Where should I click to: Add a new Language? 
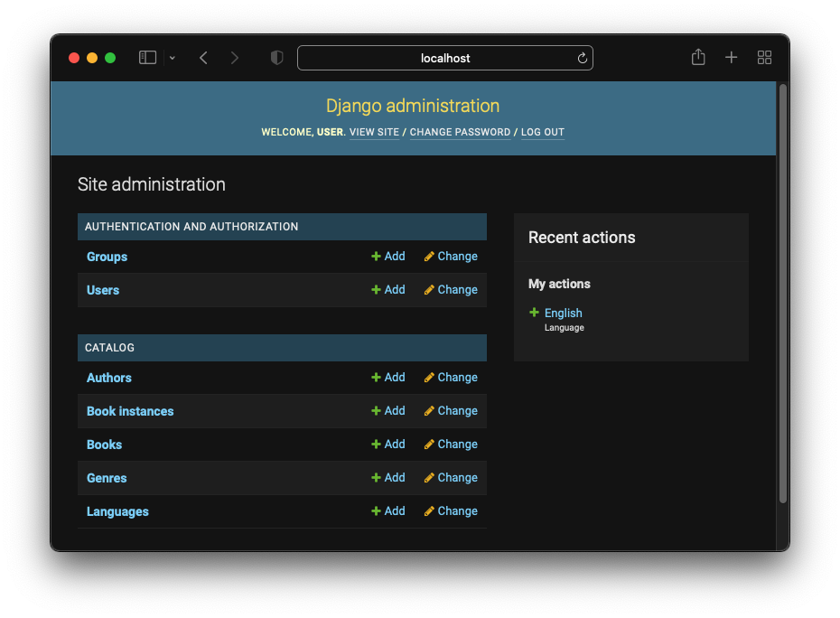[388, 510]
